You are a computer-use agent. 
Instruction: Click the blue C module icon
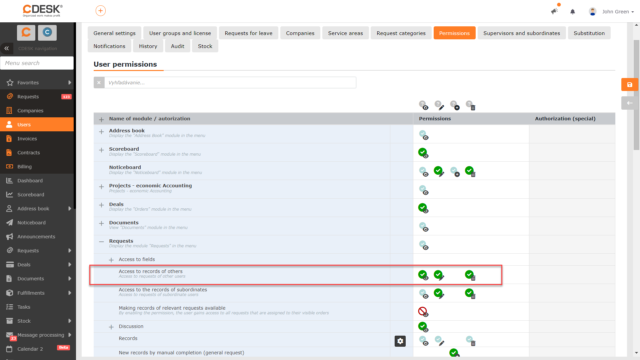tap(47, 32)
